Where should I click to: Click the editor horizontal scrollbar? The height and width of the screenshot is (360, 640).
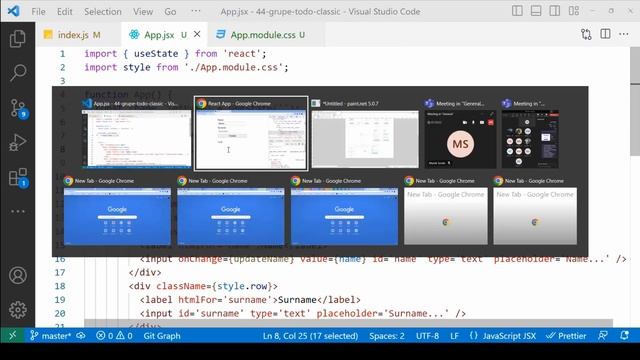click(348, 323)
